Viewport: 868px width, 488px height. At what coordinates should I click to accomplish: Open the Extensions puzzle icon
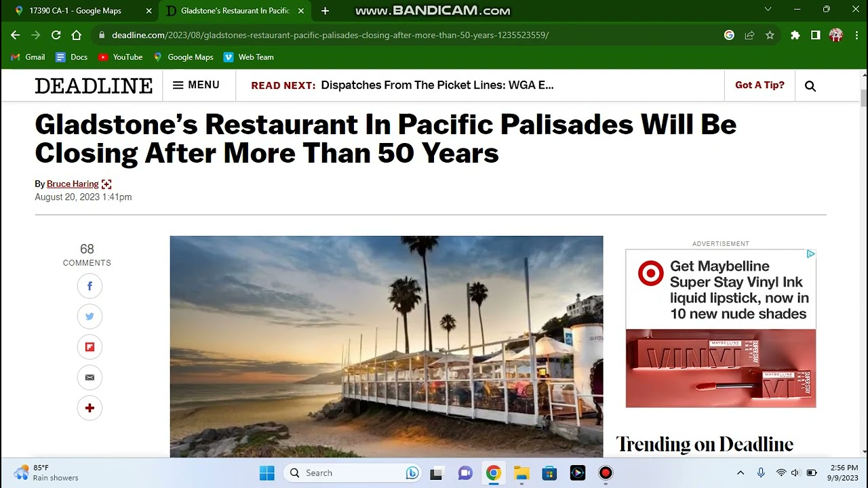click(x=795, y=35)
